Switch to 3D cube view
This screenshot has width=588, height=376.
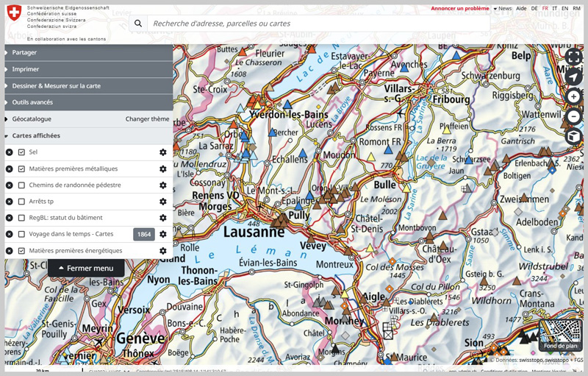pyautogui.click(x=573, y=136)
